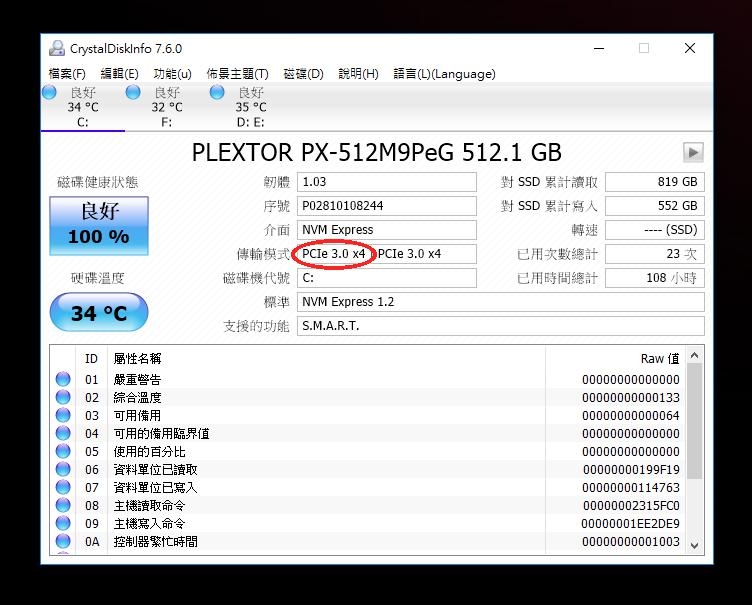Select row 嚴重警告 in attribute list

(368, 379)
